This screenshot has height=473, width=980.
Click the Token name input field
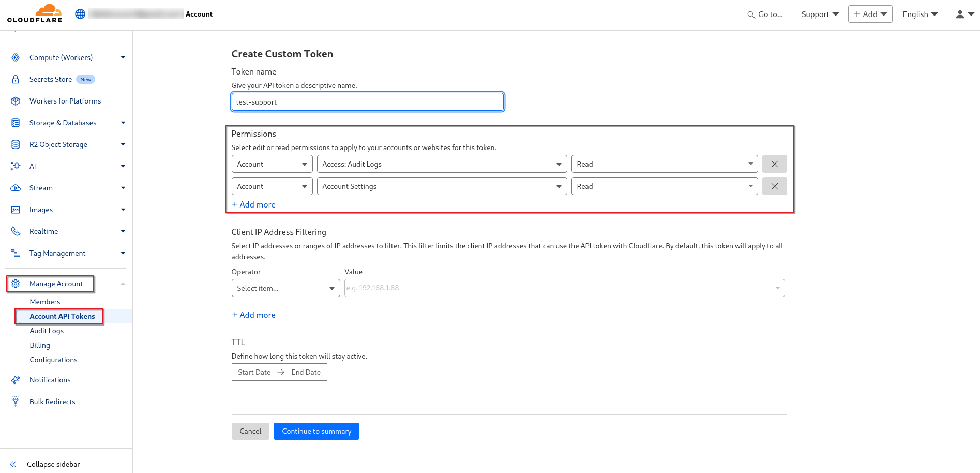(x=368, y=102)
